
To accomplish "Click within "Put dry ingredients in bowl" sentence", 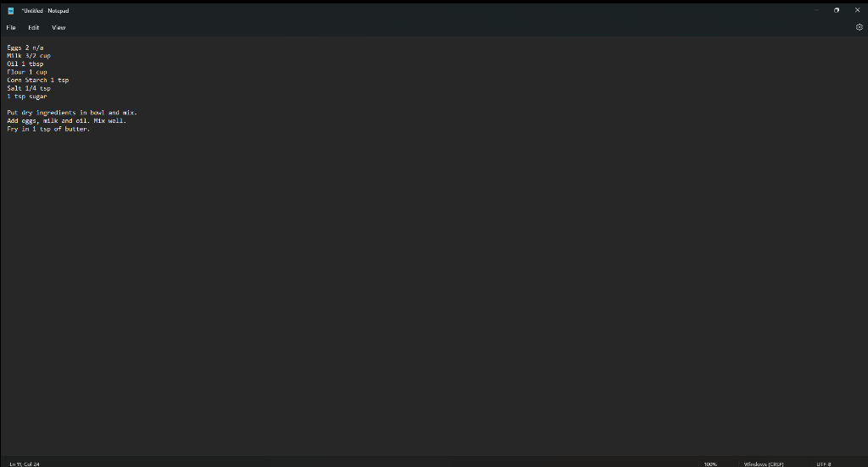I will [55, 113].
